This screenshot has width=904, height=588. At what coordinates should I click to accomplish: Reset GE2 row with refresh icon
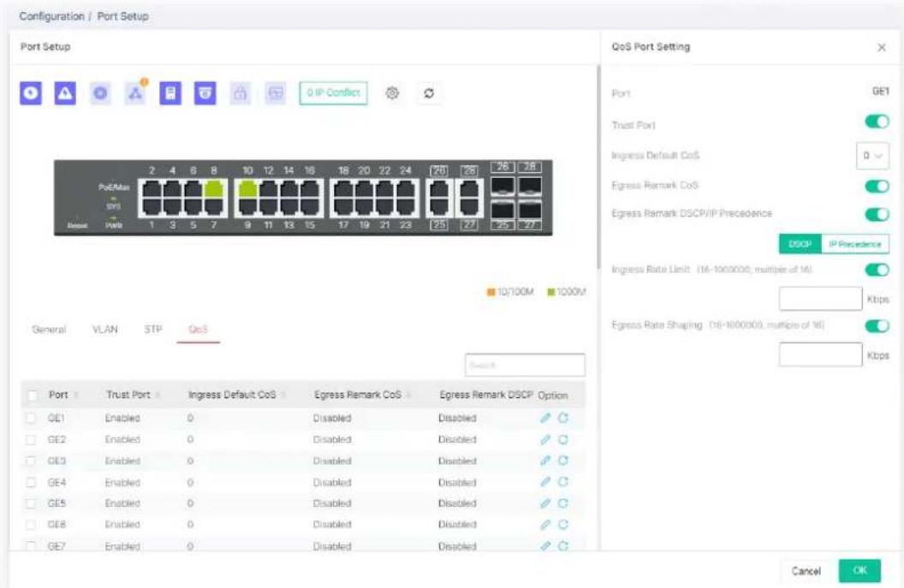click(563, 440)
